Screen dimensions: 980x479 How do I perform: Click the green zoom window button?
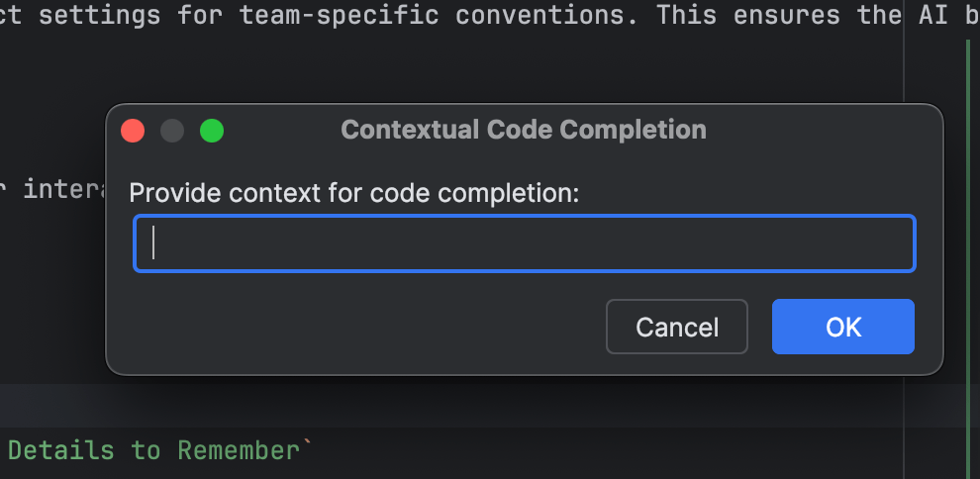click(x=212, y=131)
